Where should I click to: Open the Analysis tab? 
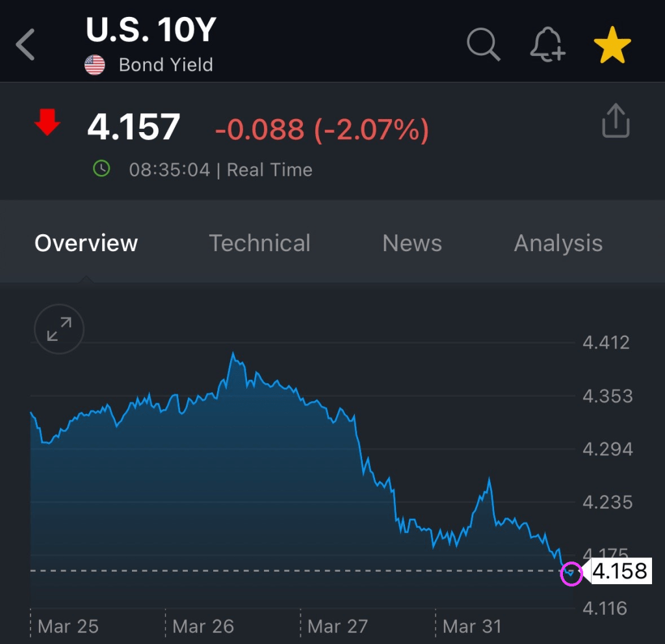point(558,243)
